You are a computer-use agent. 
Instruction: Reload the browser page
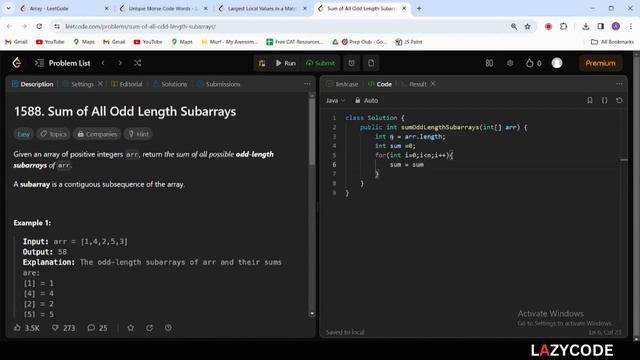pyautogui.click(x=39, y=27)
